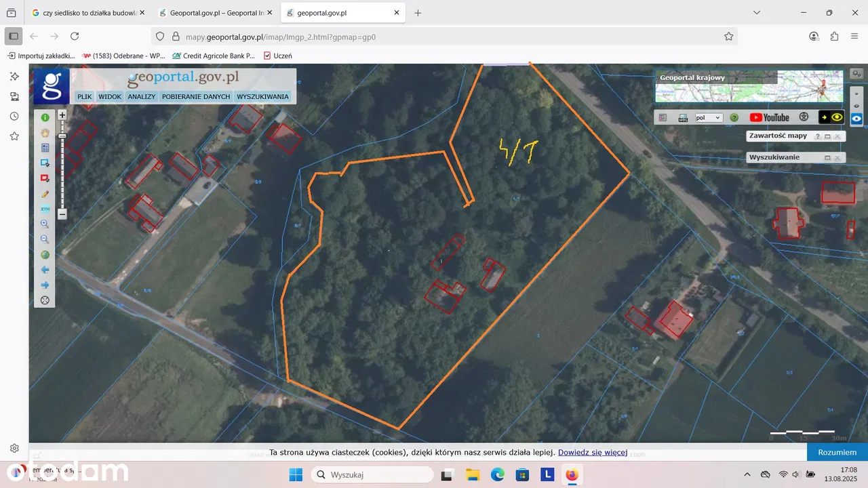Image resolution: width=868 pixels, height=488 pixels.
Task: Expand the Wyszukiwanie panel
Action: [827, 158]
